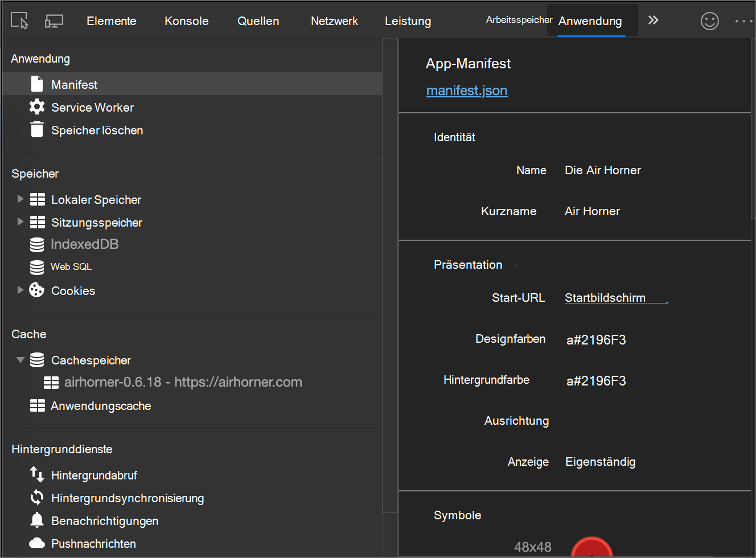Click the Sitzungsspeicher table icon
This screenshot has height=558, width=756.
38,222
